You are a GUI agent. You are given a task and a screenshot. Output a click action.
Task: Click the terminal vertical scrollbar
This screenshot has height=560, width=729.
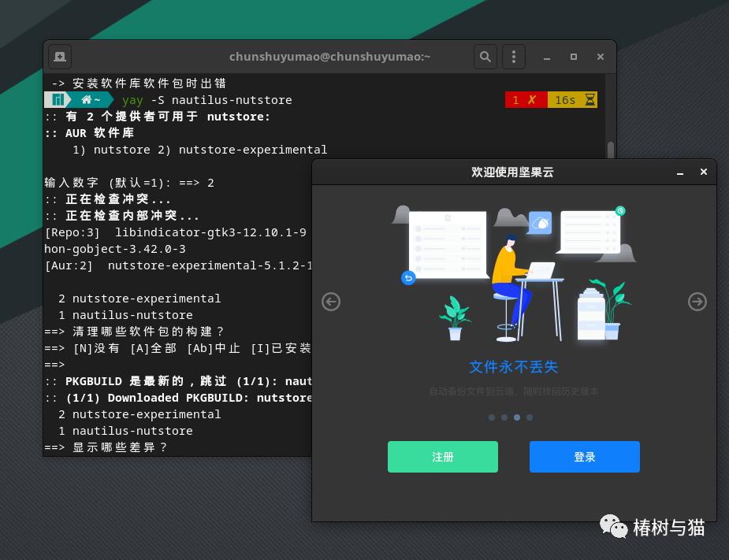pyautogui.click(x=611, y=150)
